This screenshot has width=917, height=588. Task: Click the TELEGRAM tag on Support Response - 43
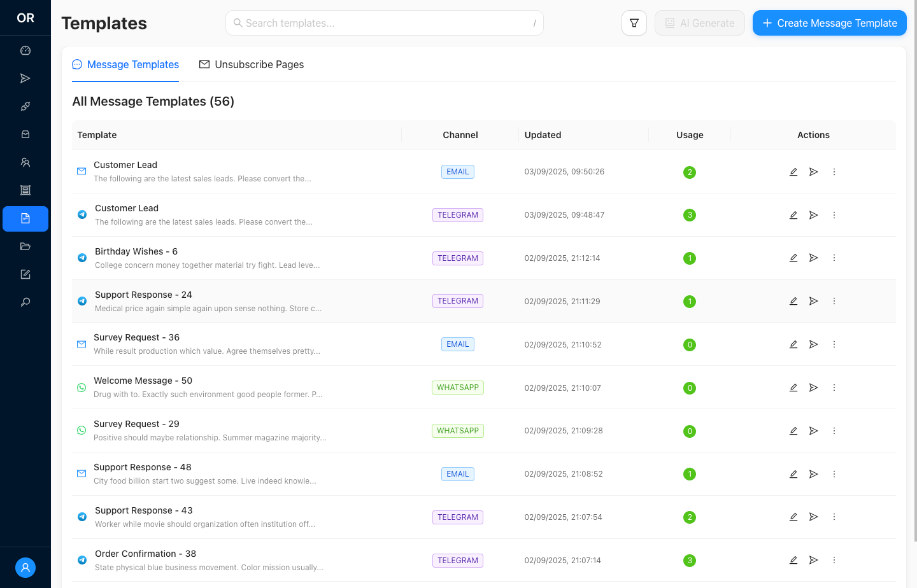point(457,517)
